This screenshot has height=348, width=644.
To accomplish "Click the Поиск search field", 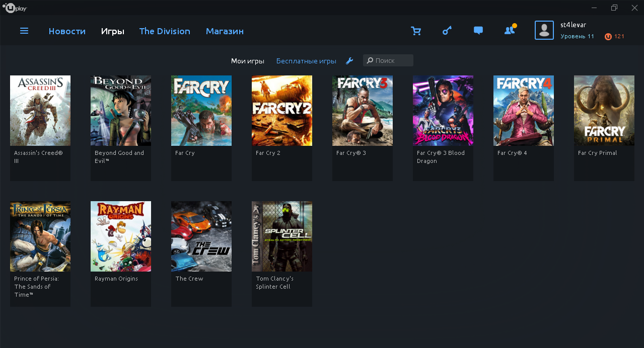I will pos(388,60).
